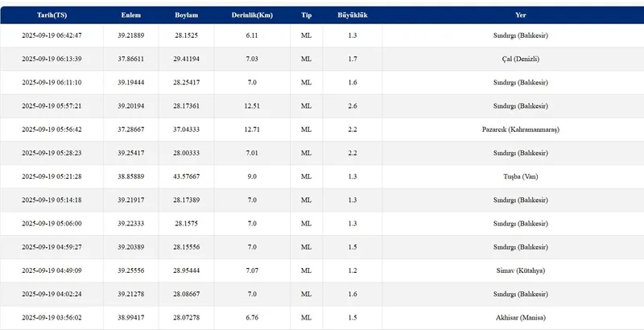
Task: Click the Çal (Denizli) location cell
Action: [x=521, y=59]
